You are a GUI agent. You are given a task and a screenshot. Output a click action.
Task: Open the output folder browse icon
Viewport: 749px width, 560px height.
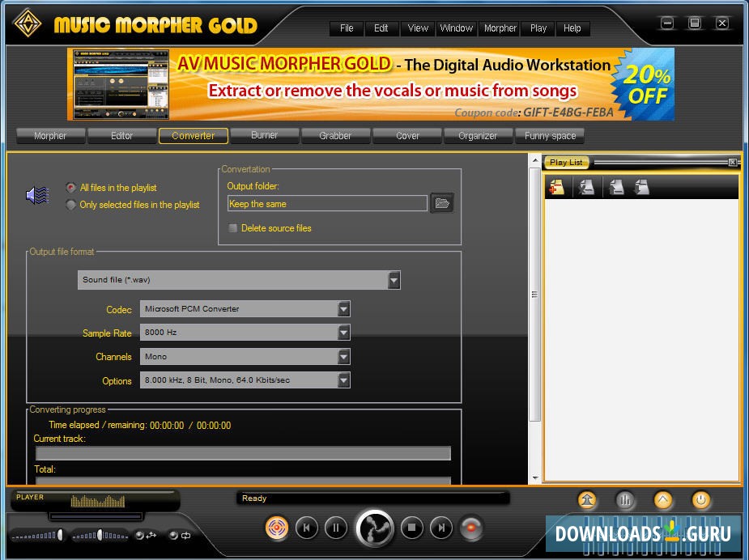(x=441, y=203)
